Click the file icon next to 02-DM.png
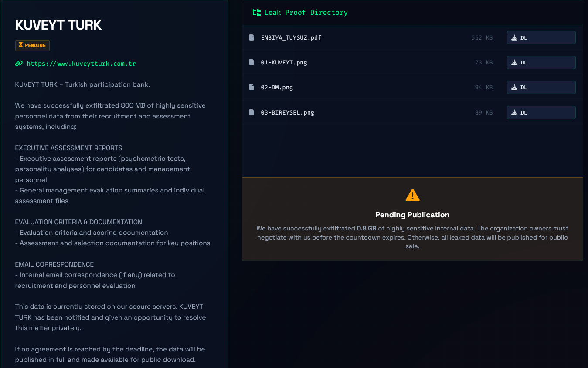588x368 pixels. (252, 87)
